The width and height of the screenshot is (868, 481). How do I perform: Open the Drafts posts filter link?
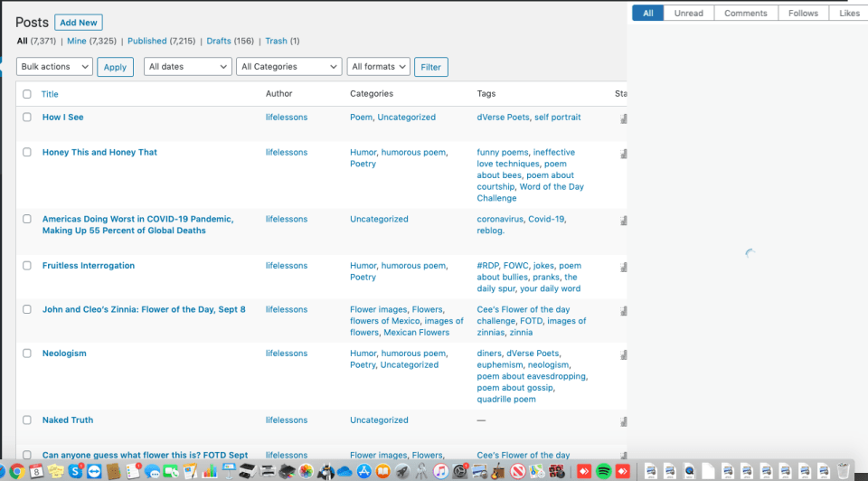tap(218, 42)
